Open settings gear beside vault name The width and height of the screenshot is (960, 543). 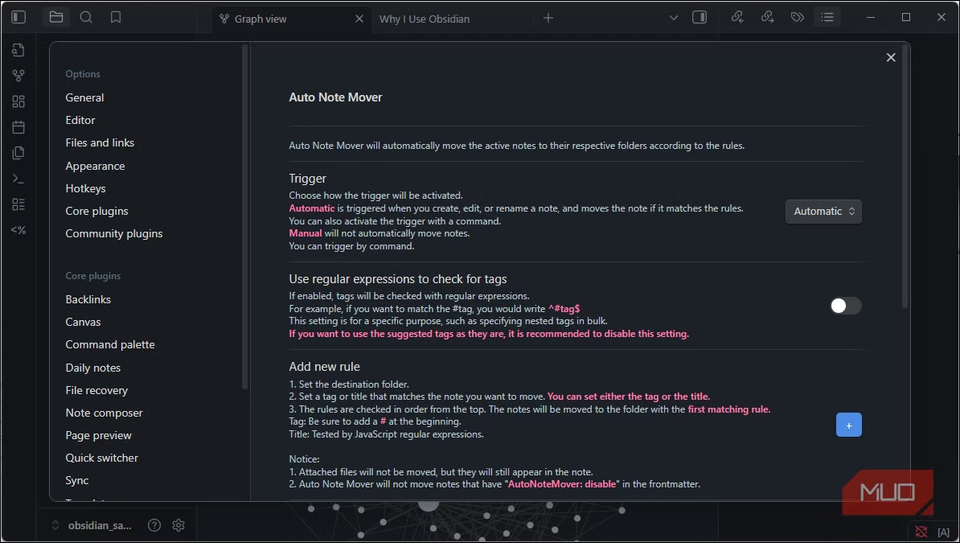coord(179,525)
